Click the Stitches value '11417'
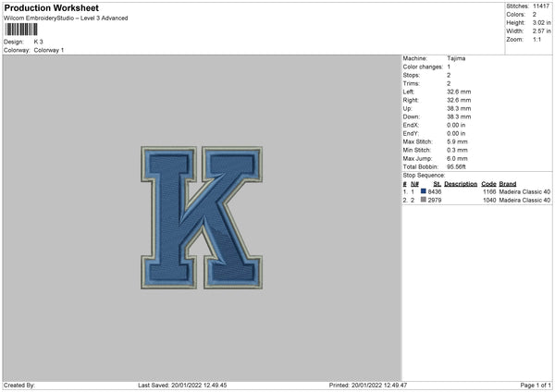555x392 pixels. [x=541, y=6]
